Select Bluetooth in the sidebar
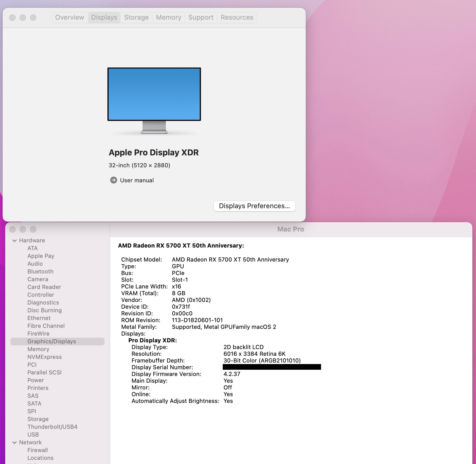The width and height of the screenshot is (476, 464). (41, 271)
